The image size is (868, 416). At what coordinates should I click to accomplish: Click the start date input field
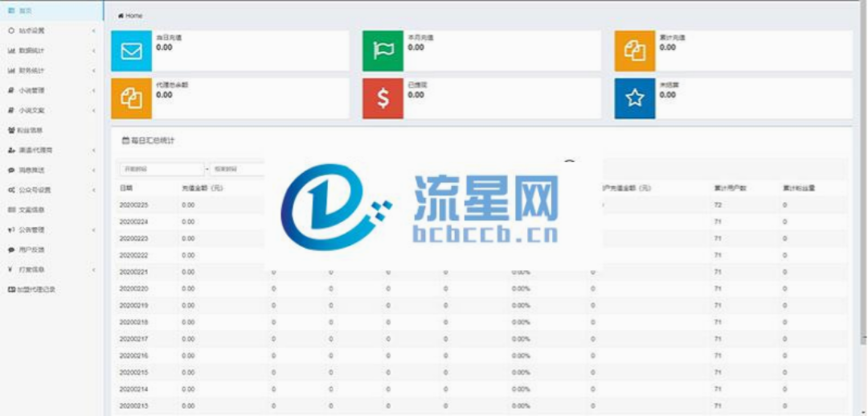(x=161, y=170)
